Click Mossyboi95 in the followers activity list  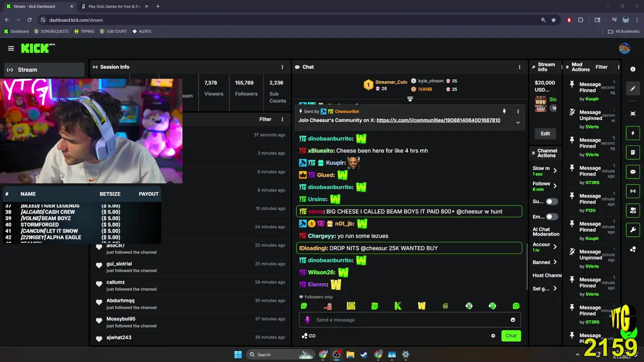tap(121, 319)
